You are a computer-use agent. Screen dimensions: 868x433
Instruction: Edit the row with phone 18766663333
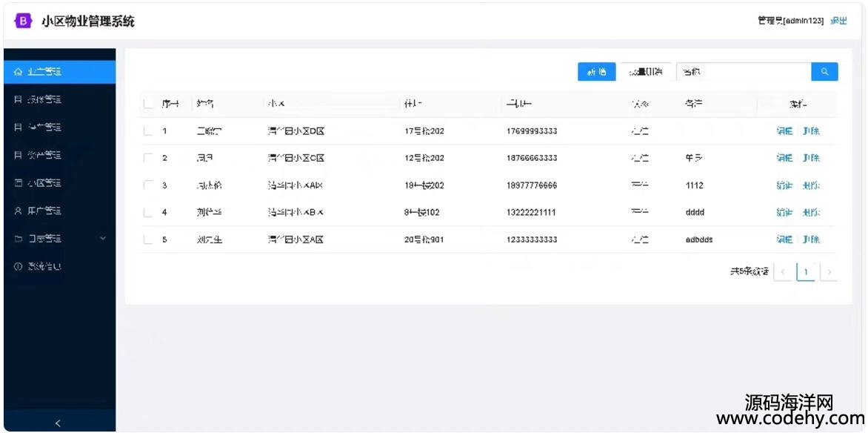pyautogui.click(x=784, y=158)
